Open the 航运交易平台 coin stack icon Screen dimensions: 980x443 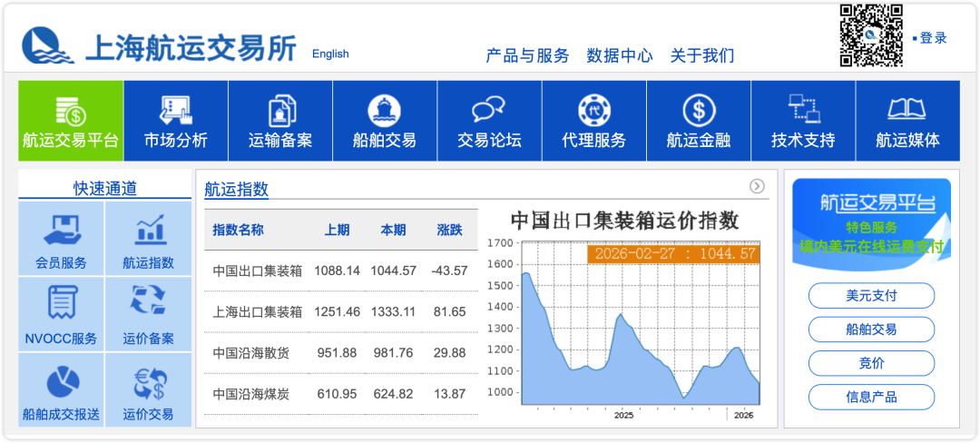click(71, 111)
